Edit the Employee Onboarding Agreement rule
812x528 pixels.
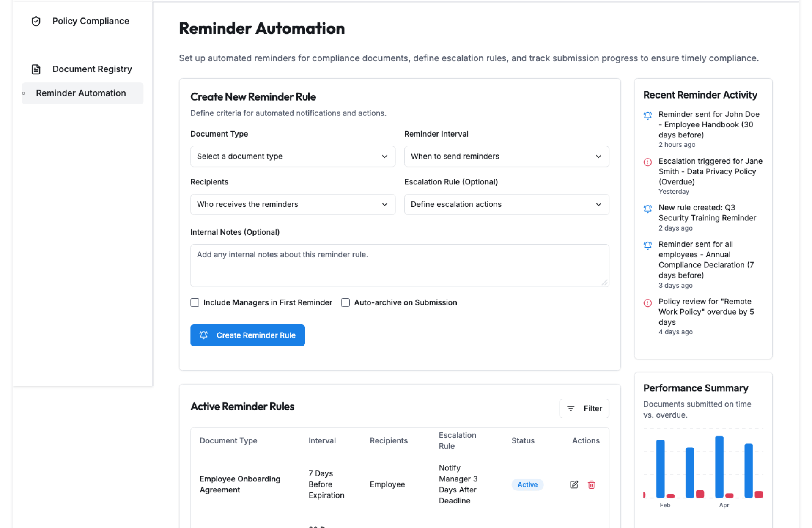tap(573, 484)
